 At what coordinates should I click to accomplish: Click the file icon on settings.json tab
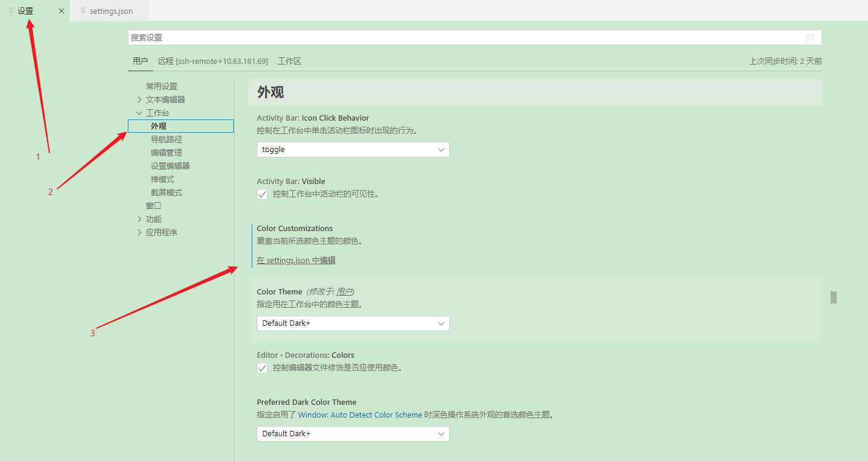tap(84, 11)
